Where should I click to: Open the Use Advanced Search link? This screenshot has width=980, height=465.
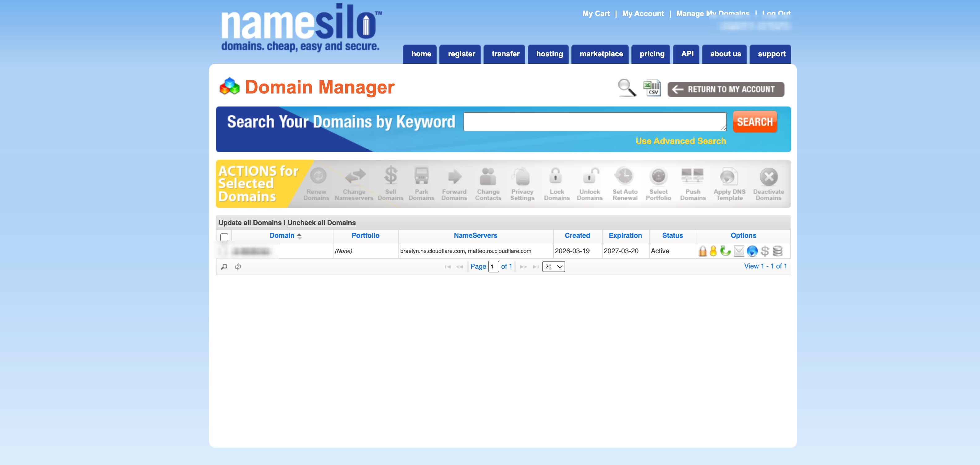pyautogui.click(x=681, y=141)
